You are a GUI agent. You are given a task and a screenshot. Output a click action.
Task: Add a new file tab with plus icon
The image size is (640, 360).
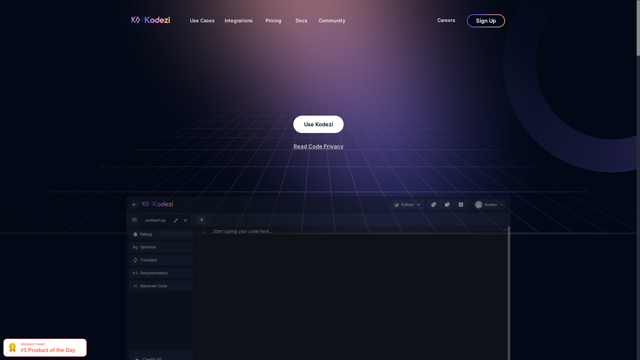click(x=201, y=220)
